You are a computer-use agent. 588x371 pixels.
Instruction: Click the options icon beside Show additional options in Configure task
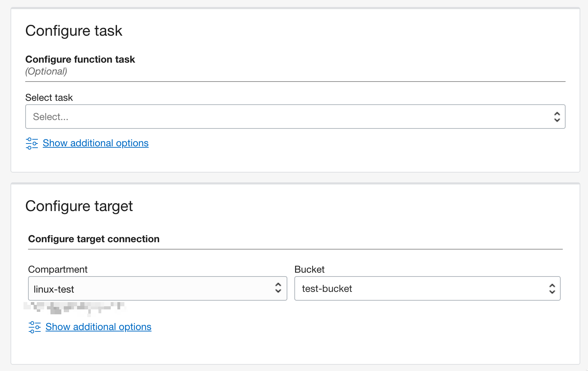[x=32, y=143]
